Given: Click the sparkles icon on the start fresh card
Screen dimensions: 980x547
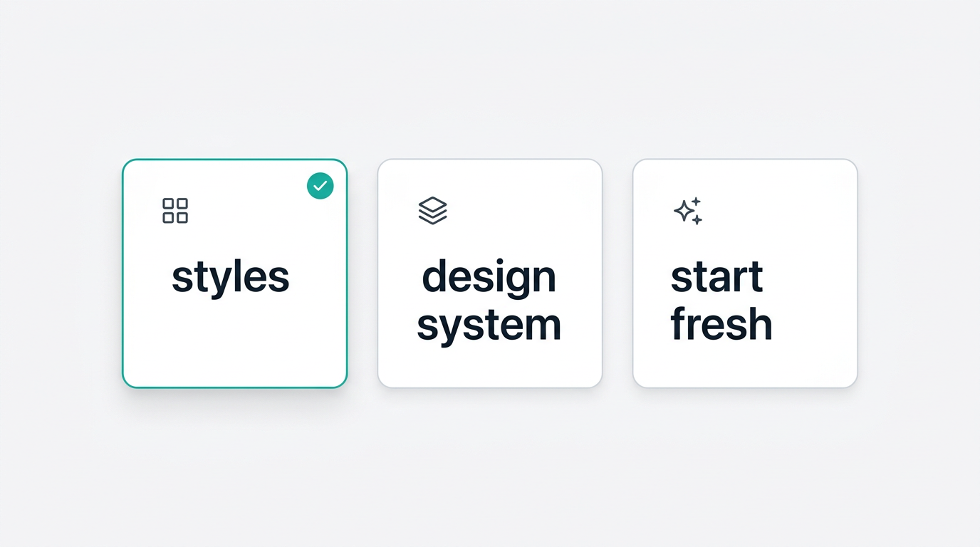Looking at the screenshot, I should [688, 210].
